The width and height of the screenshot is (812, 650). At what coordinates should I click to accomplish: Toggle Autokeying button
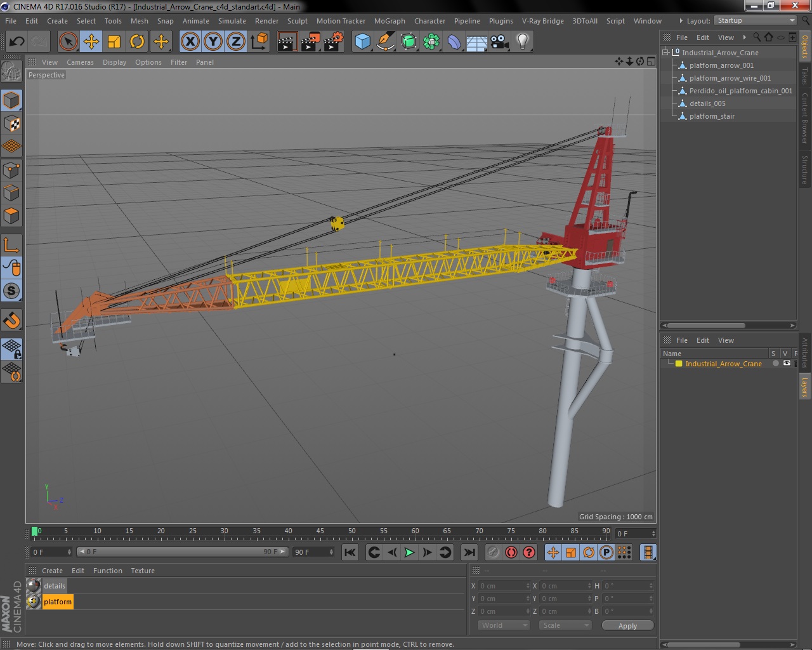coord(511,552)
